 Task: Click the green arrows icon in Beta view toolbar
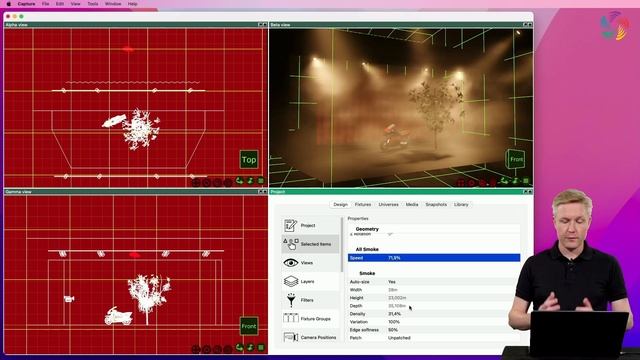point(504,181)
